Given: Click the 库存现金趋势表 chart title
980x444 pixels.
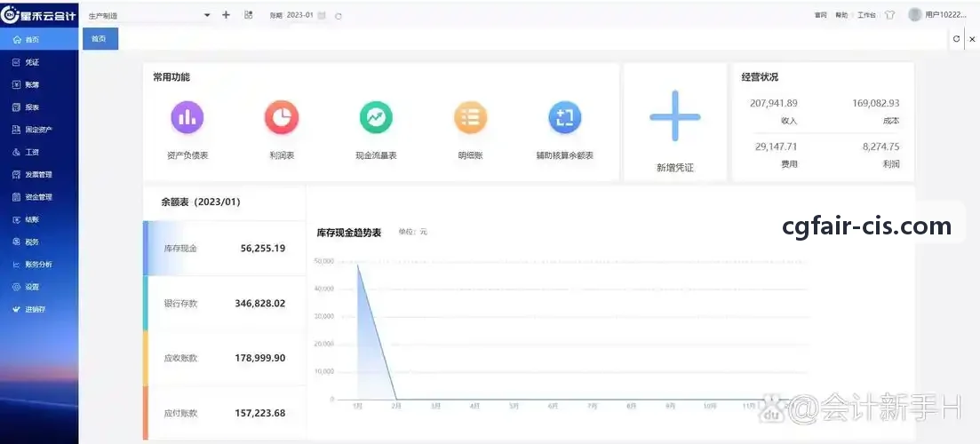Looking at the screenshot, I should [349, 233].
